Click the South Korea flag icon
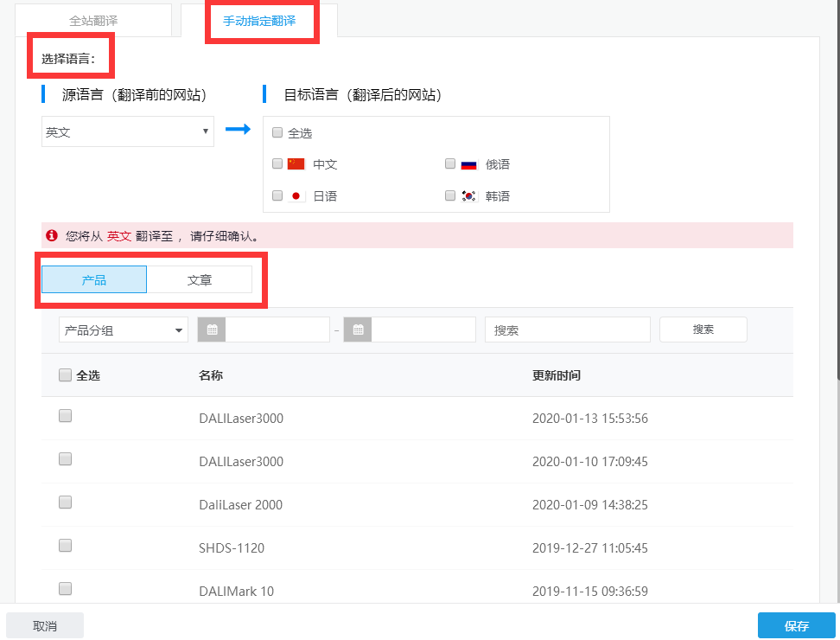The height and width of the screenshot is (640, 840). tap(469, 196)
